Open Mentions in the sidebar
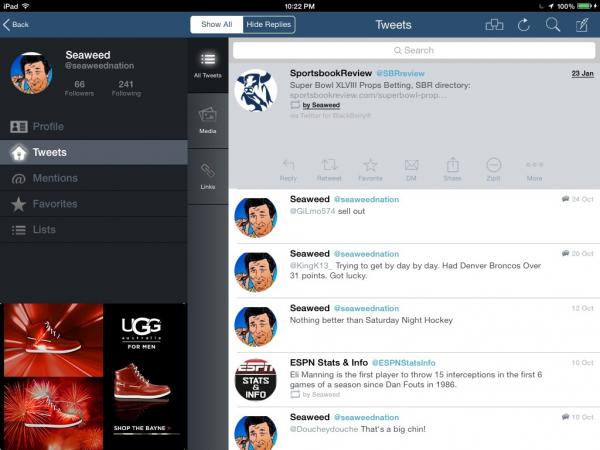Viewport: 600px width, 450px height. (x=54, y=178)
